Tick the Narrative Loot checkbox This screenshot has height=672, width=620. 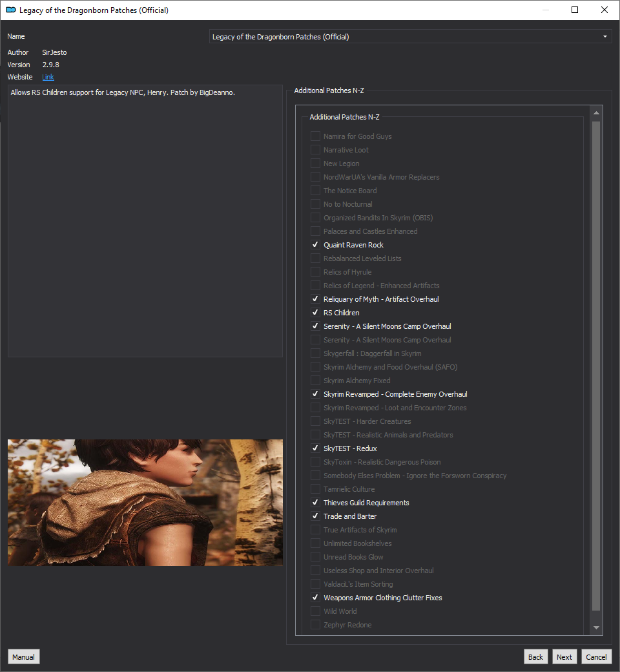click(x=315, y=150)
